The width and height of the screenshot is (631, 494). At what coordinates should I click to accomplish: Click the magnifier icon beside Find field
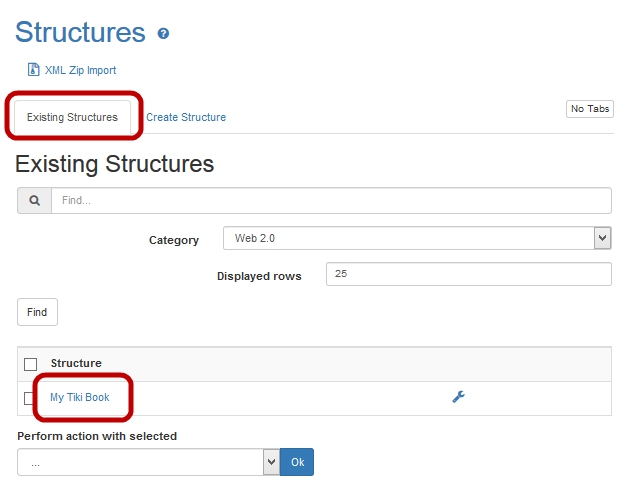pos(34,201)
